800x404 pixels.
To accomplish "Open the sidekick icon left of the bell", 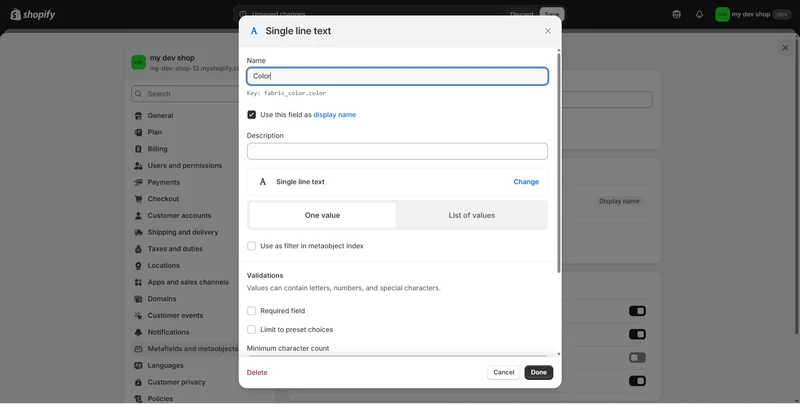I will point(677,14).
